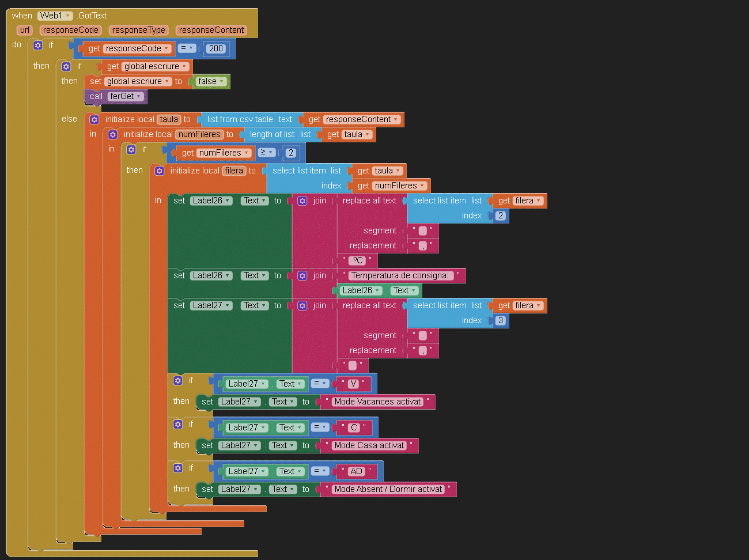The width and height of the screenshot is (749, 560).
Task: Click the number field containing 200
Action: click(x=216, y=49)
